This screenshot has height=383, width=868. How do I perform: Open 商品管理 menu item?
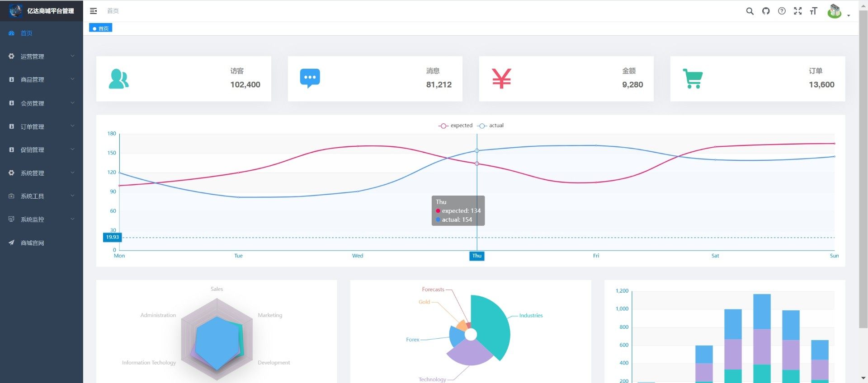tap(42, 79)
